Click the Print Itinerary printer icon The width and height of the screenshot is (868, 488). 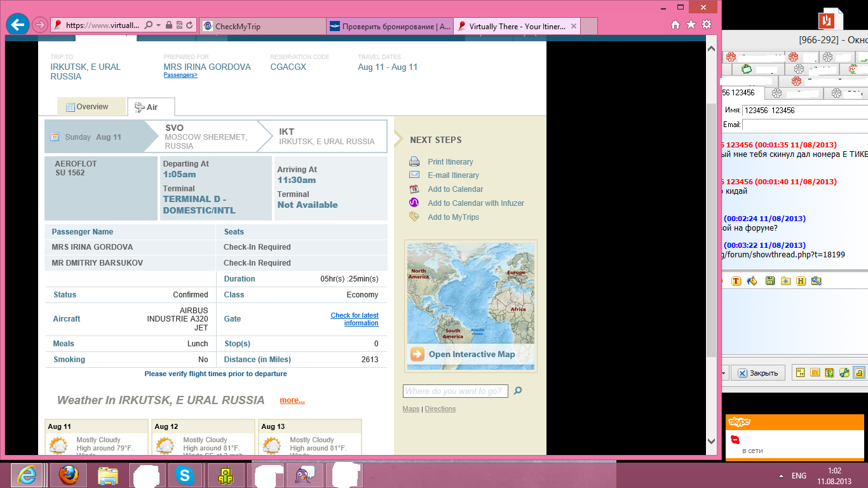[414, 161]
